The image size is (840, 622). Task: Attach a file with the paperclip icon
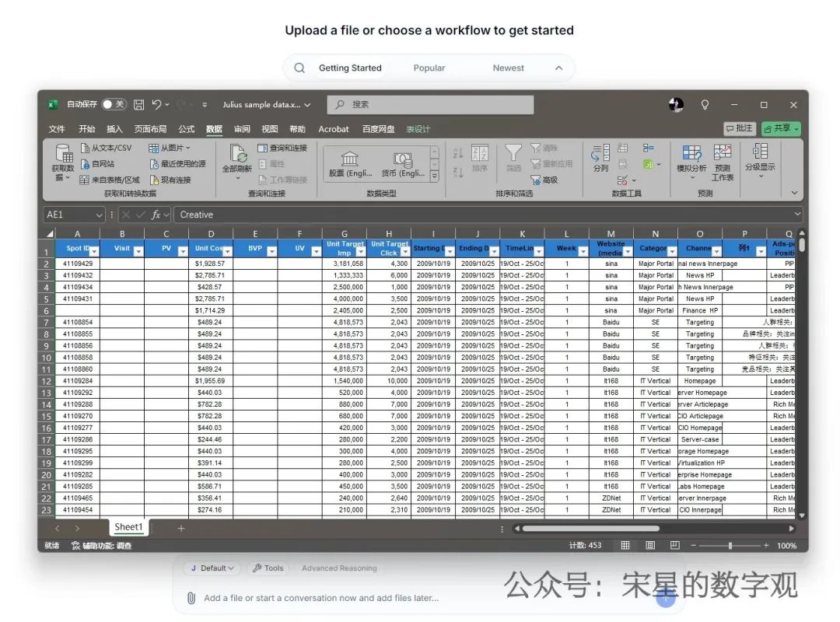tap(191, 598)
